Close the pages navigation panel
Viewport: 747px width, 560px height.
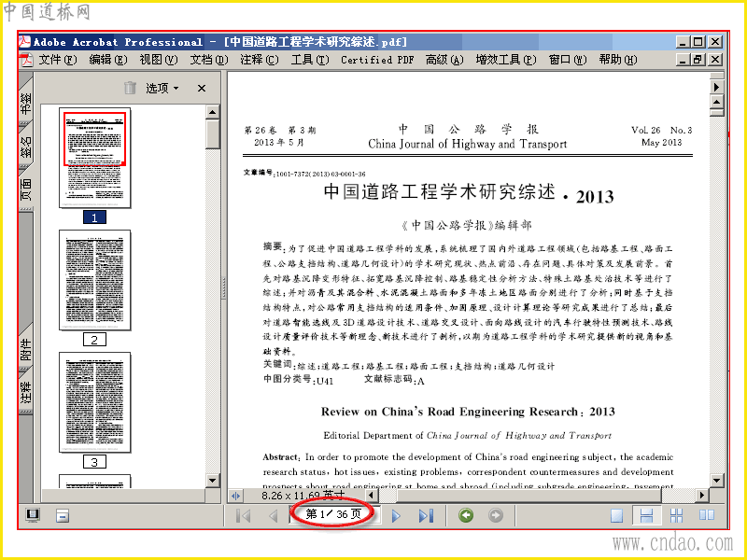click(x=202, y=88)
